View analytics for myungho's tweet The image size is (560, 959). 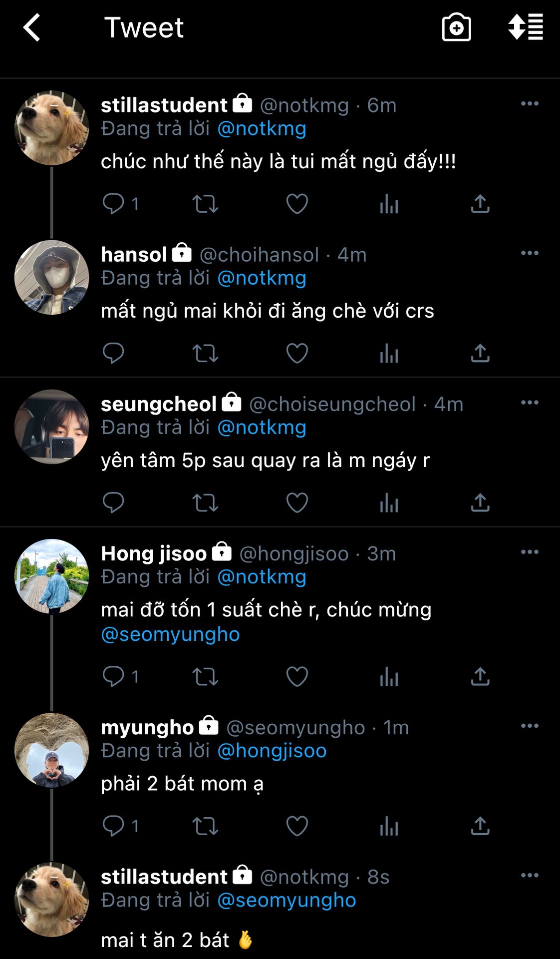389,826
